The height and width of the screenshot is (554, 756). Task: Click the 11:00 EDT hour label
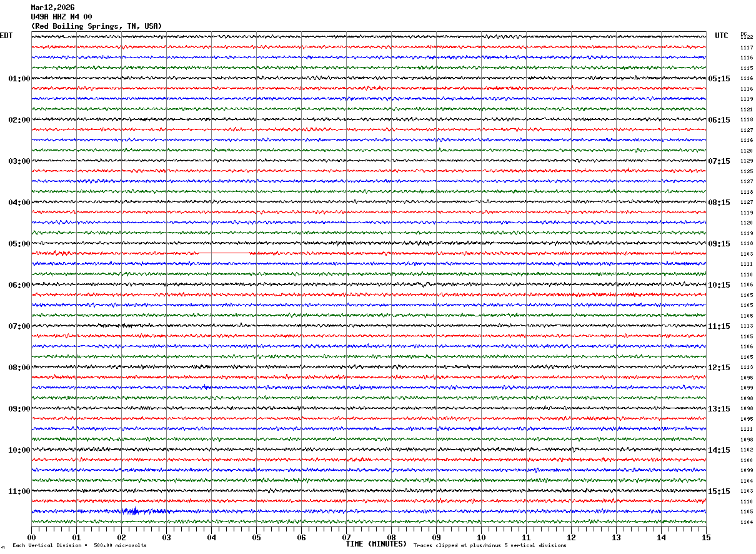click(19, 491)
